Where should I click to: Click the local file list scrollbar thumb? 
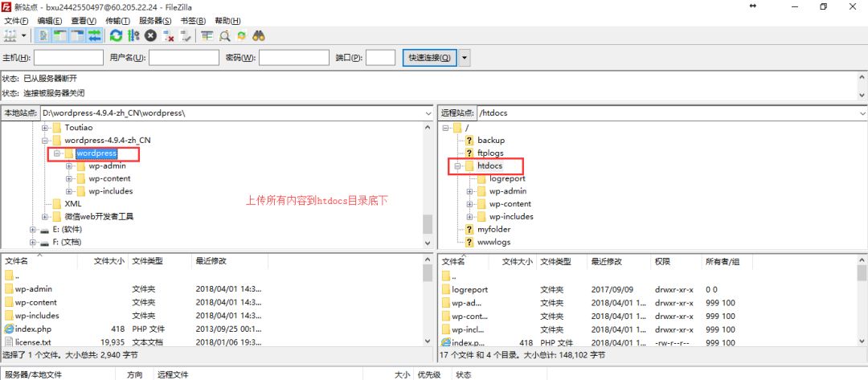point(428,272)
